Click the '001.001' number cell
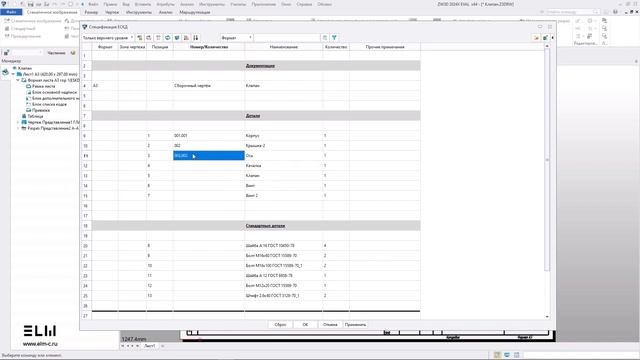640x360 pixels. [209, 136]
